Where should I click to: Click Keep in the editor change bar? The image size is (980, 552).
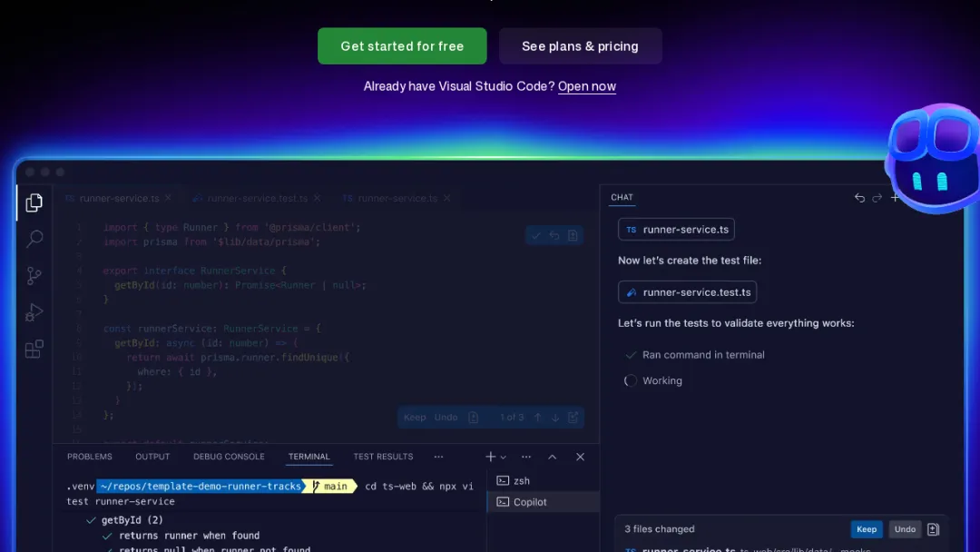point(415,418)
